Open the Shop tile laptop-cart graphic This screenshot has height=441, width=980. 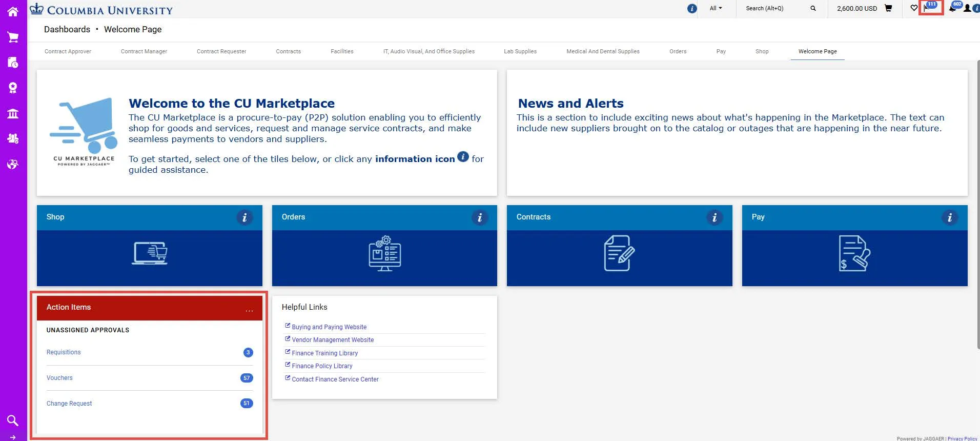click(x=150, y=253)
